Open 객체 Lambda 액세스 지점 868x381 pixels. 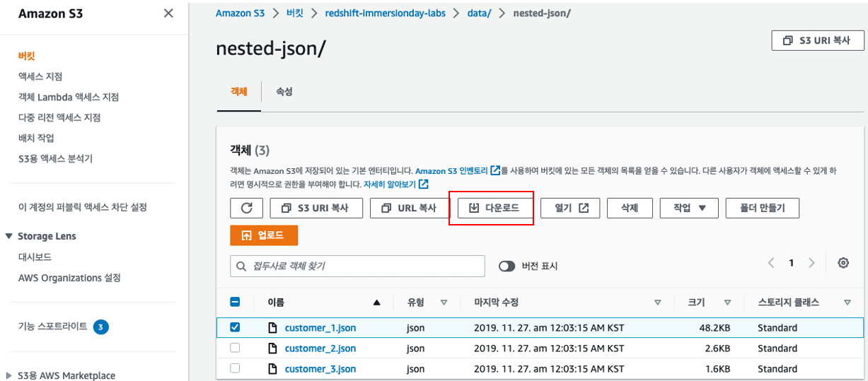[x=69, y=97]
